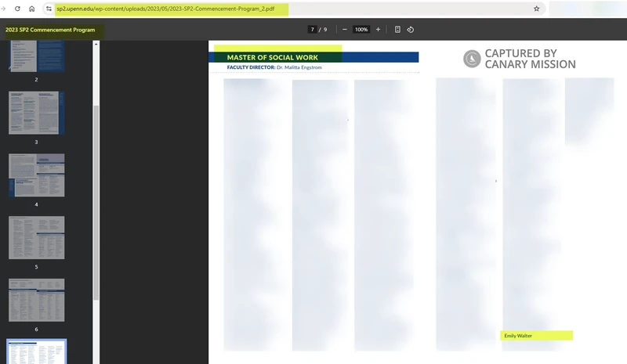Open page 3 thumbnail
The height and width of the screenshot is (364, 627).
pos(36,112)
